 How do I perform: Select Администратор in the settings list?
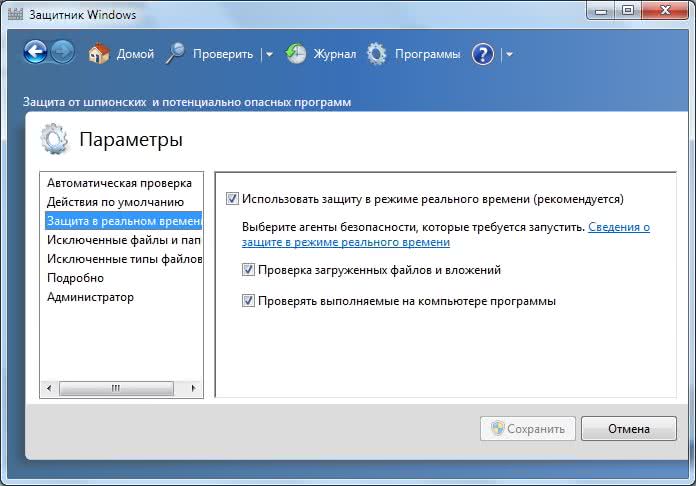(121, 297)
